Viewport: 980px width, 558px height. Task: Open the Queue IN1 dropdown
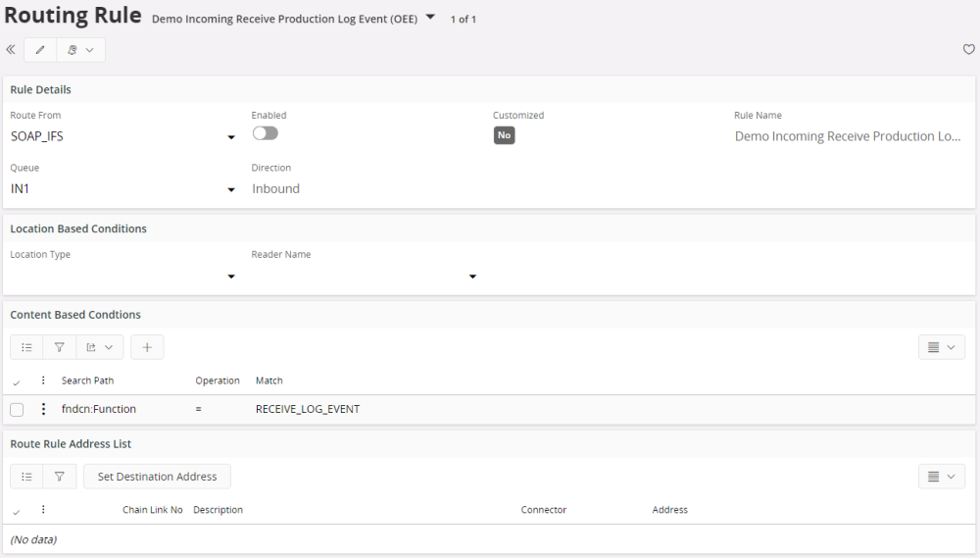coord(231,189)
